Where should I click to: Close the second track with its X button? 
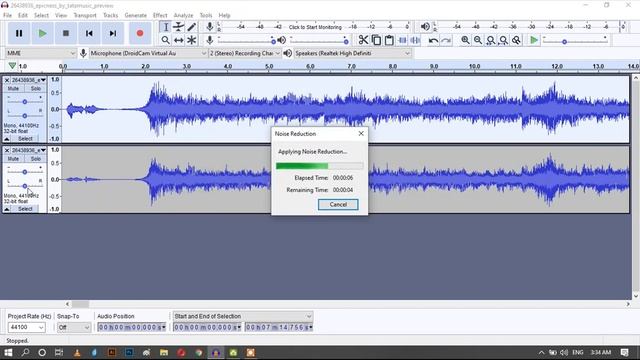pyautogui.click(x=7, y=150)
